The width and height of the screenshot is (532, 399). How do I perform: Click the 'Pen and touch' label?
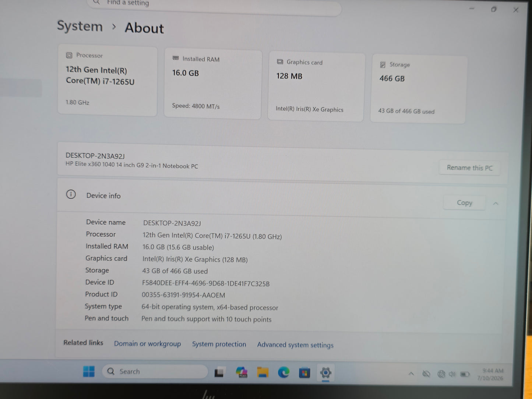(x=106, y=318)
